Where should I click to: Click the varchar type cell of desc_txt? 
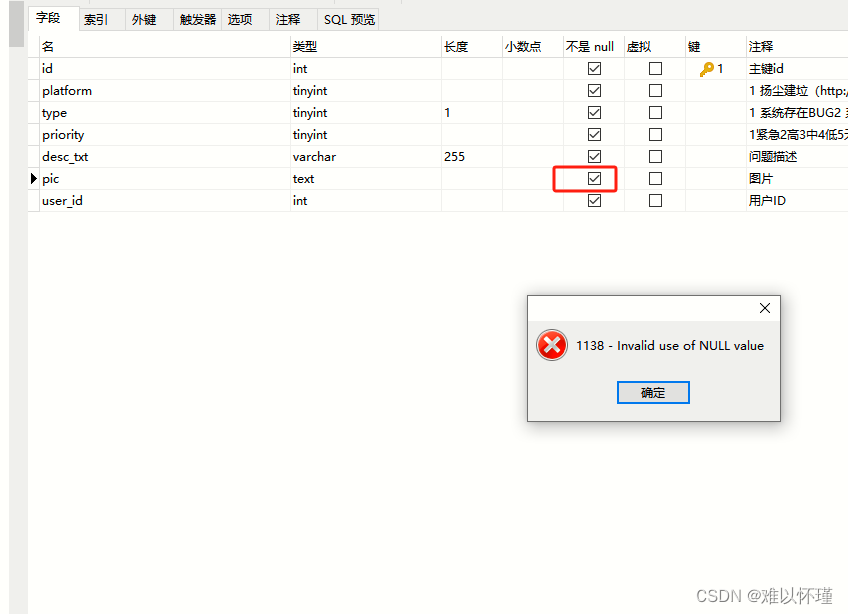point(366,156)
